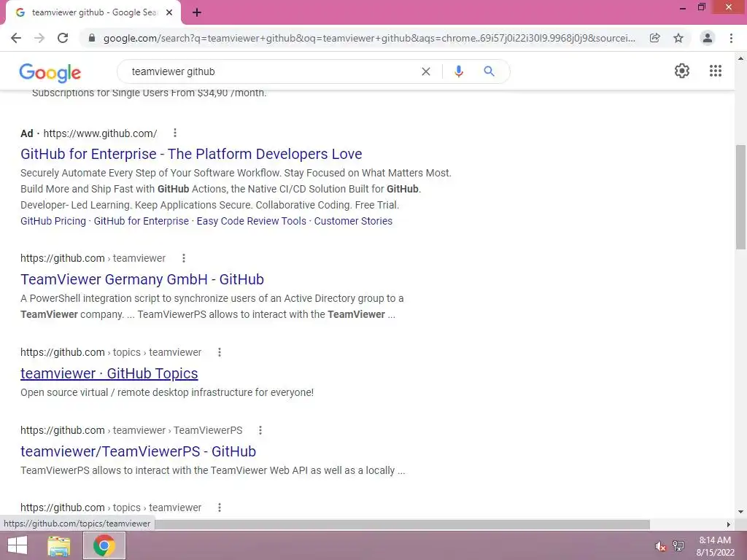Click the scroll-down arrow of vertical scrollbar
747x560 pixels.
pos(740,513)
